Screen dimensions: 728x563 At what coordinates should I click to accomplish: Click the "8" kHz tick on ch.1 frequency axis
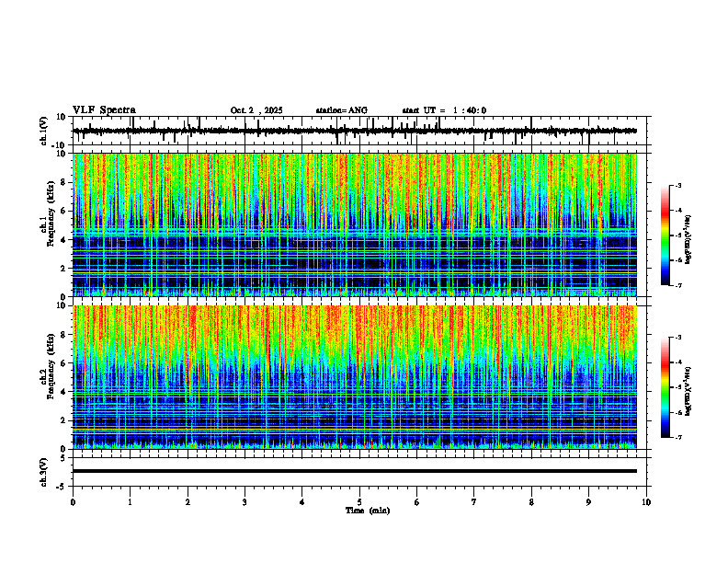coord(64,182)
